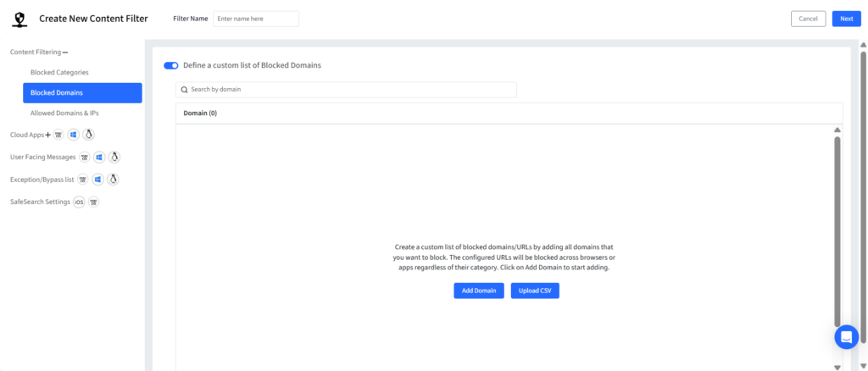Click the Cancel button
This screenshot has height=371, width=868.
click(x=808, y=19)
